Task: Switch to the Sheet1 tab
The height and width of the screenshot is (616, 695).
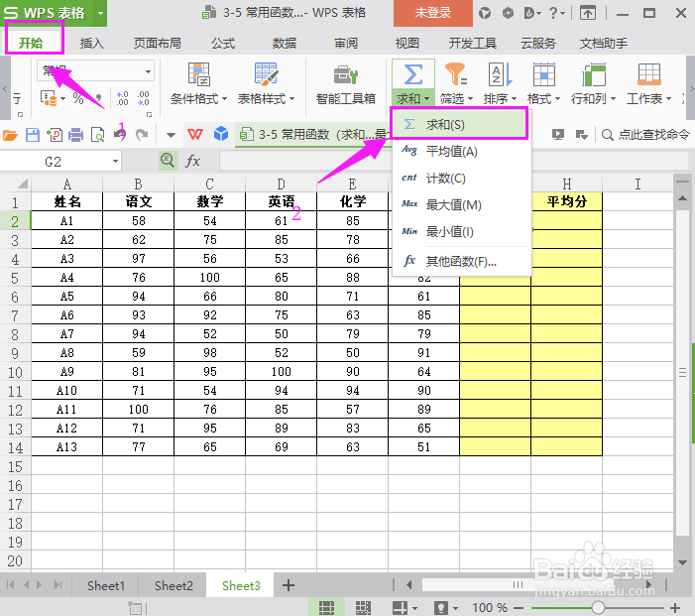Action: coord(105,585)
